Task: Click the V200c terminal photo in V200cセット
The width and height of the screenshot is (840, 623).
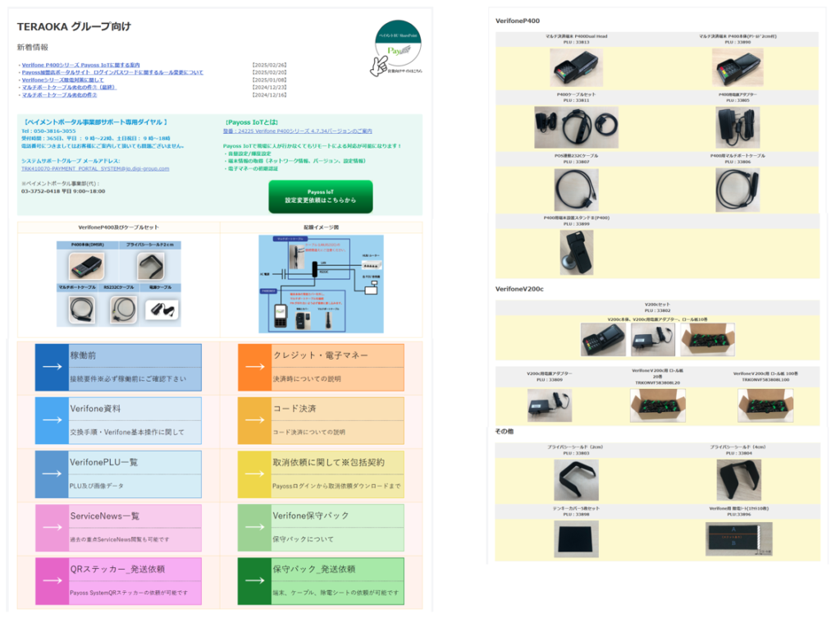Action: point(603,339)
